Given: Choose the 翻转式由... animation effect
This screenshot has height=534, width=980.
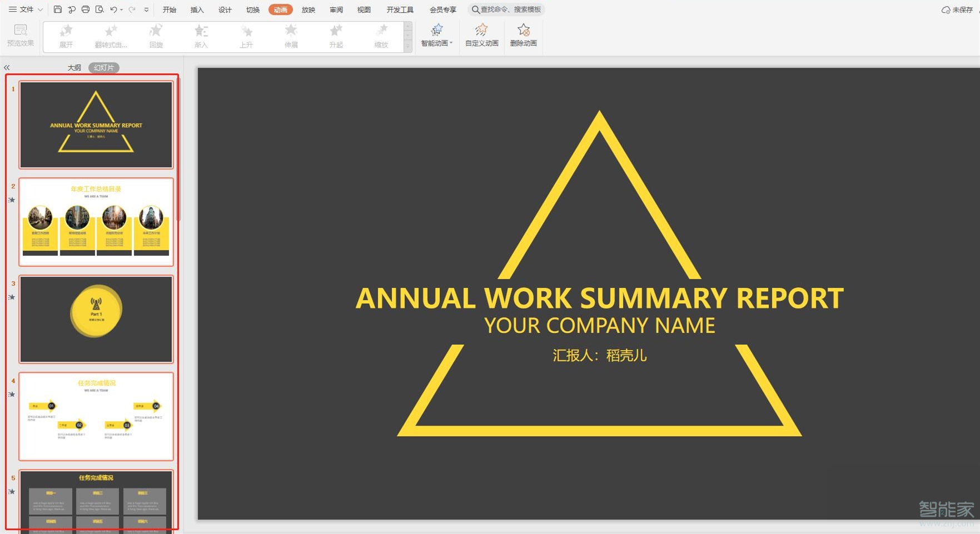Looking at the screenshot, I should point(111,37).
